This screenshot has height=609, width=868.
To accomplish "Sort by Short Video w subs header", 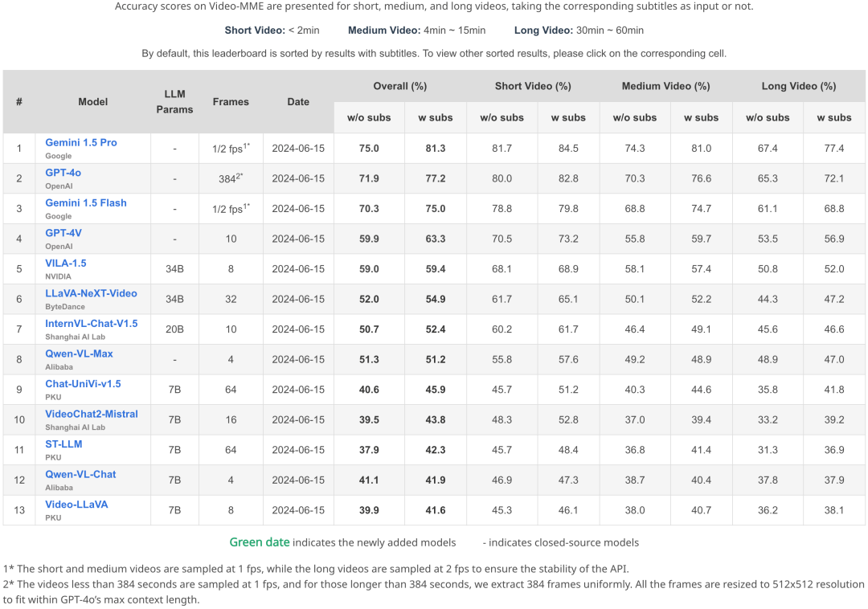I will coord(568,117).
